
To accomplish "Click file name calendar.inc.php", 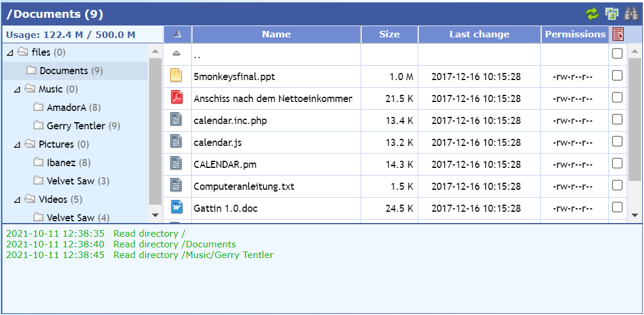I will point(230,120).
